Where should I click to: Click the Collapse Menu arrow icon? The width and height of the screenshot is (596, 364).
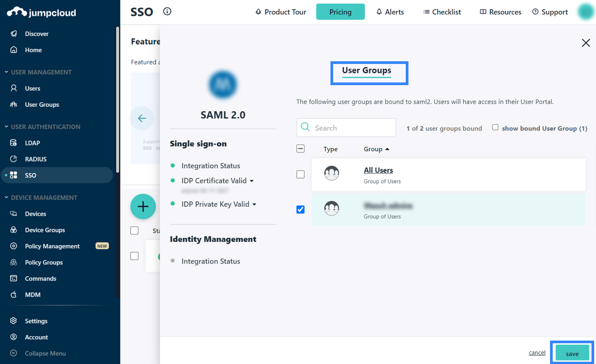click(14, 353)
